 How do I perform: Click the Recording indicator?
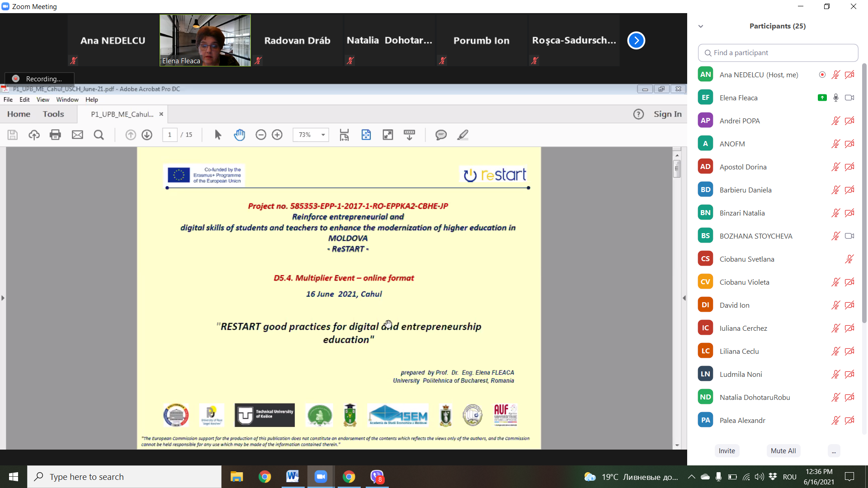(39, 79)
